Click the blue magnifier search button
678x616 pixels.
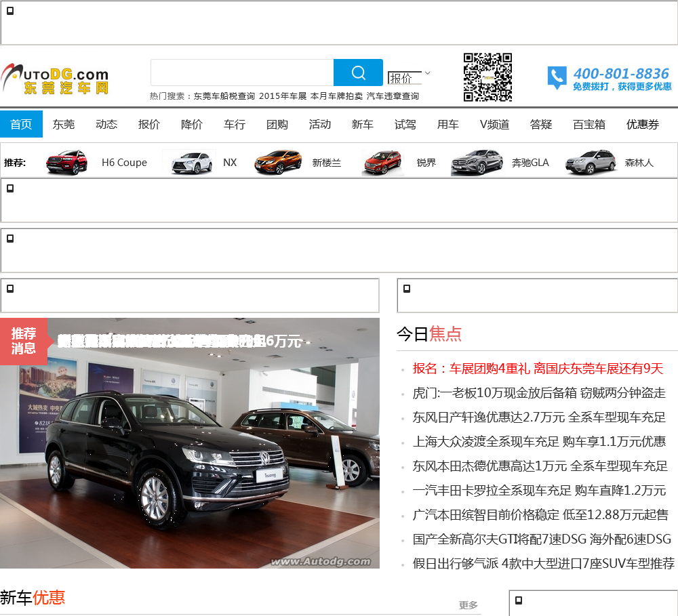(x=358, y=73)
